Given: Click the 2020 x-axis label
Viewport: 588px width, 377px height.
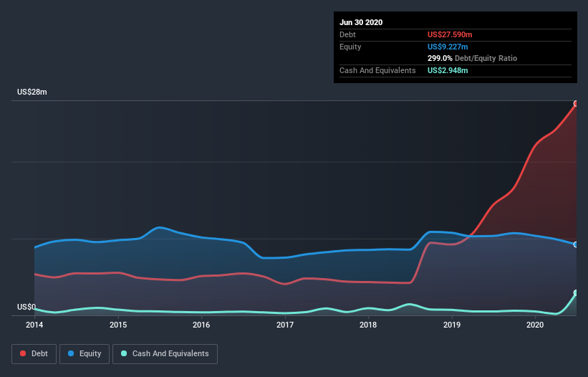Looking at the screenshot, I should [535, 325].
